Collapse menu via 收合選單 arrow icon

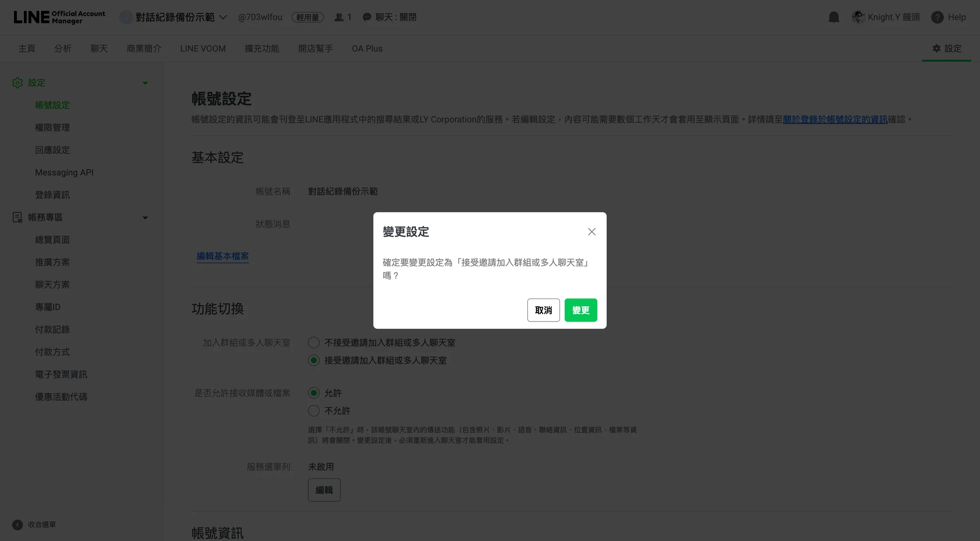coord(18,525)
